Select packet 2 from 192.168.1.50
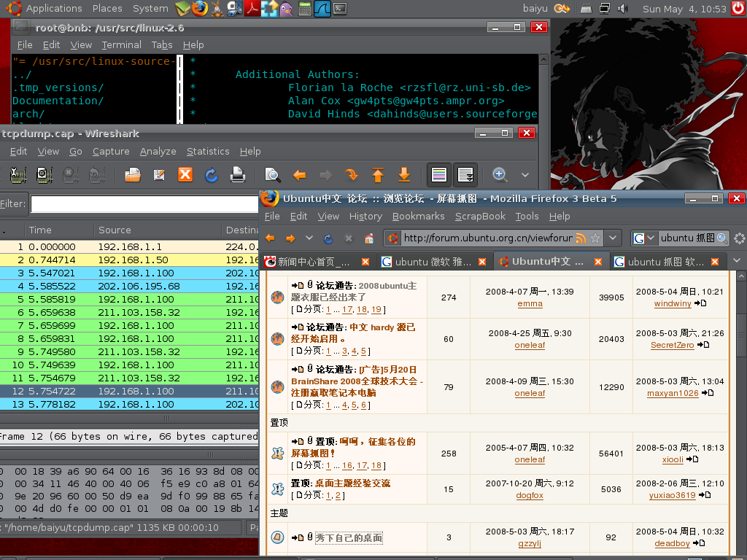 click(129, 260)
